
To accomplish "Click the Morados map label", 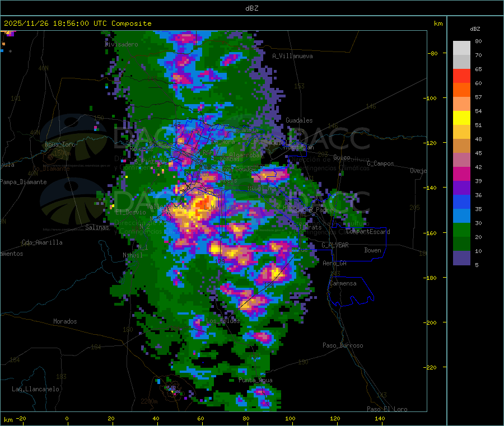I will pos(65,321).
